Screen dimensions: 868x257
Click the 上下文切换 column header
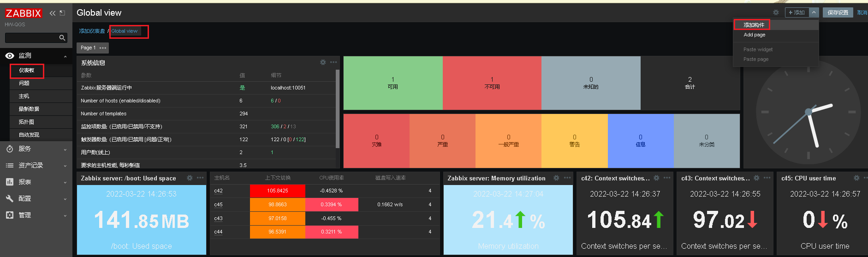pyautogui.click(x=278, y=178)
